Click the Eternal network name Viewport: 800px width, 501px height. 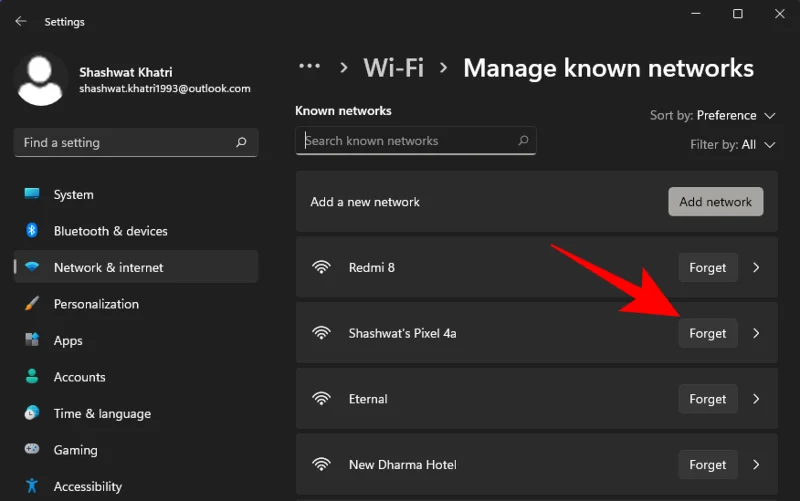(x=368, y=399)
